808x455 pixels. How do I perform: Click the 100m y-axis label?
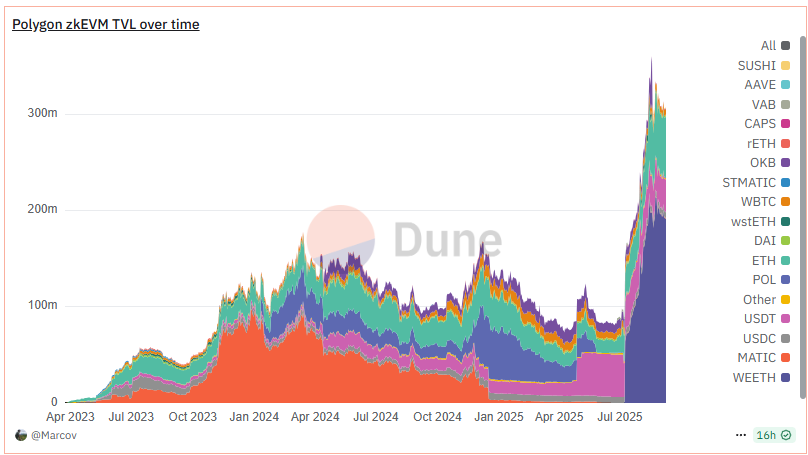(x=42, y=305)
